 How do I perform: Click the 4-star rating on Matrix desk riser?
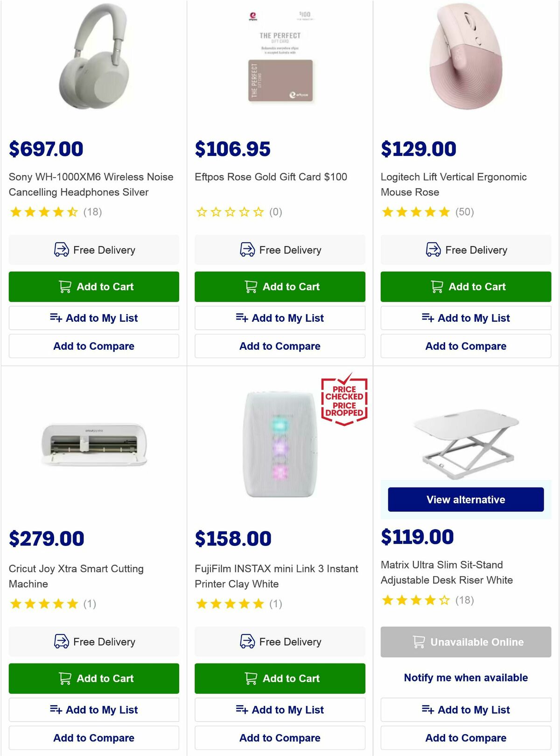(414, 601)
